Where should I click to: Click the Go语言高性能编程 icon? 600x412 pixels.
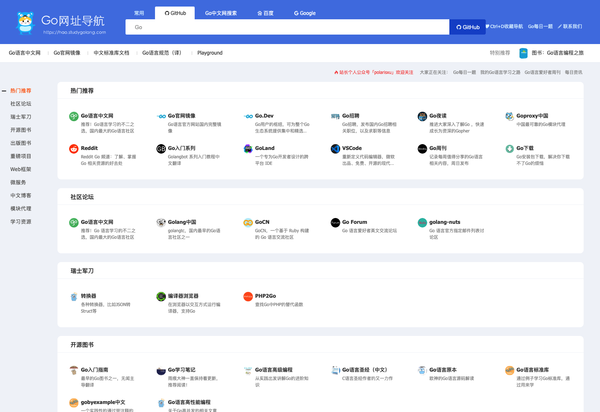161,402
